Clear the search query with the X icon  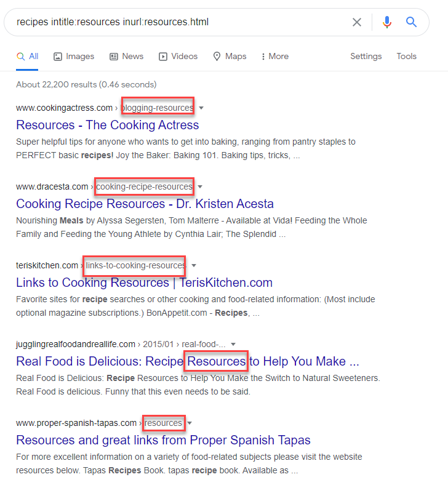tap(357, 22)
